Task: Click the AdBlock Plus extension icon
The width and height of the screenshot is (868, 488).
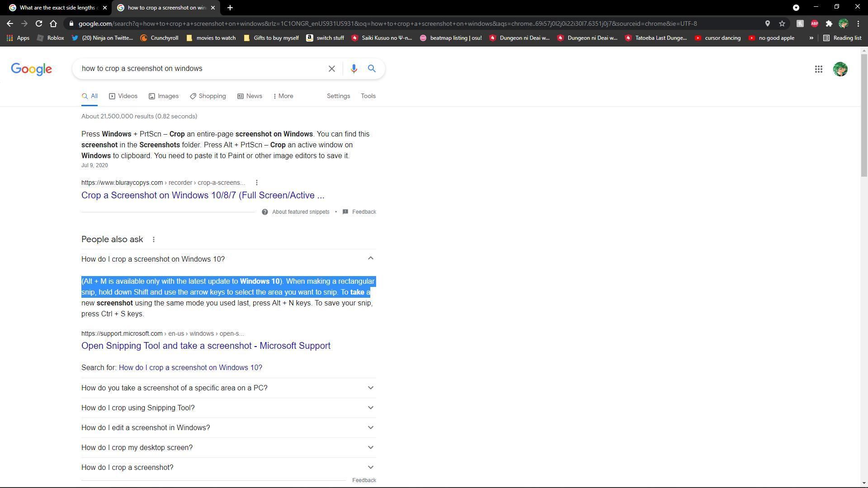Action: [x=814, y=23]
